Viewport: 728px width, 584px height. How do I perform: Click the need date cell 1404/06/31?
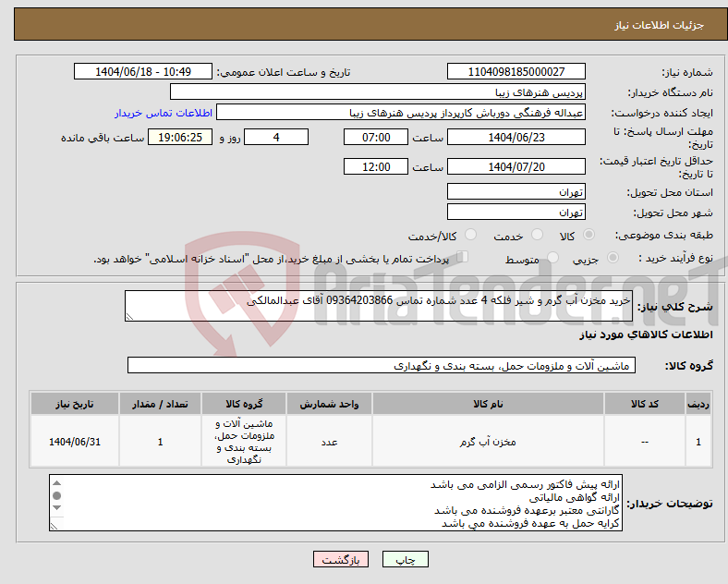point(75,442)
